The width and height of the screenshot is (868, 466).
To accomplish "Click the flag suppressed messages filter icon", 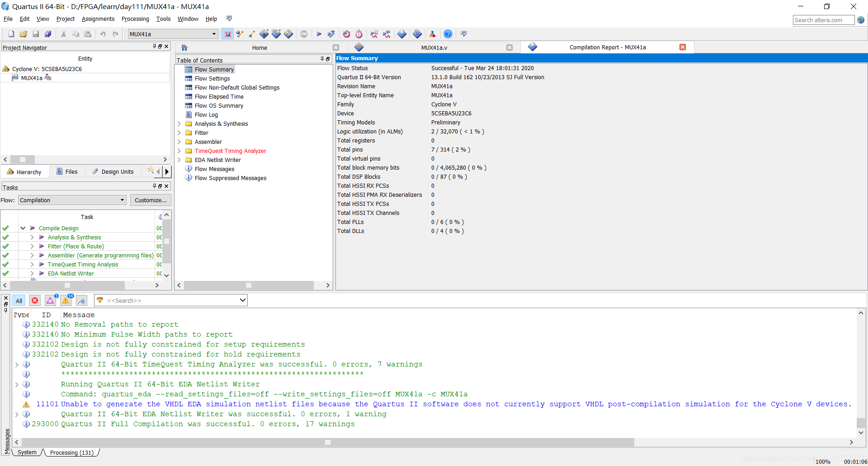I will 81,300.
